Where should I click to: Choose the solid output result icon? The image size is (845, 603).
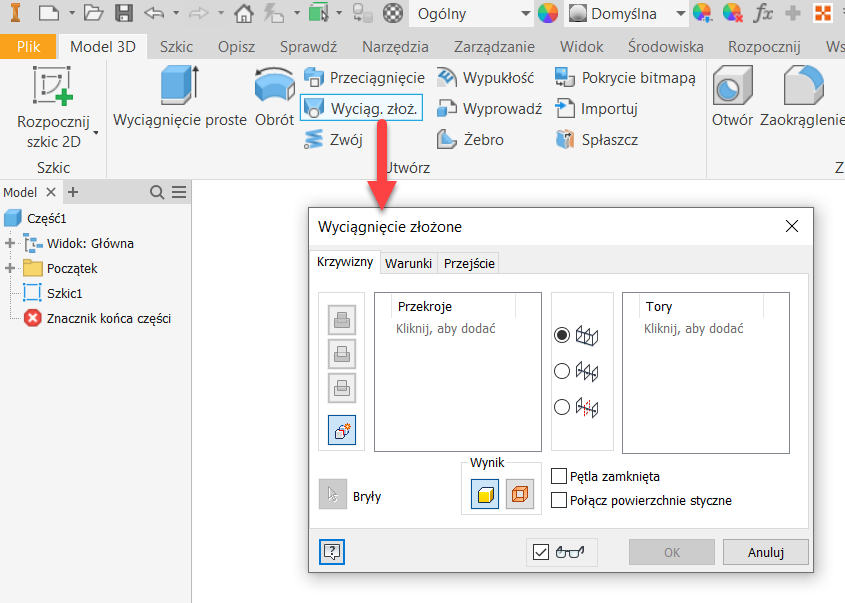tap(485, 494)
